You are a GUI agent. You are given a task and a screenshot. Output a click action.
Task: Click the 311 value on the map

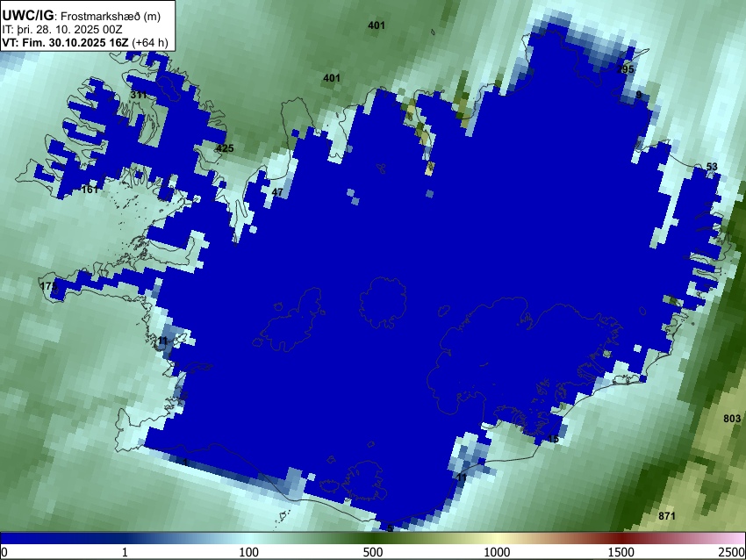pos(139,95)
